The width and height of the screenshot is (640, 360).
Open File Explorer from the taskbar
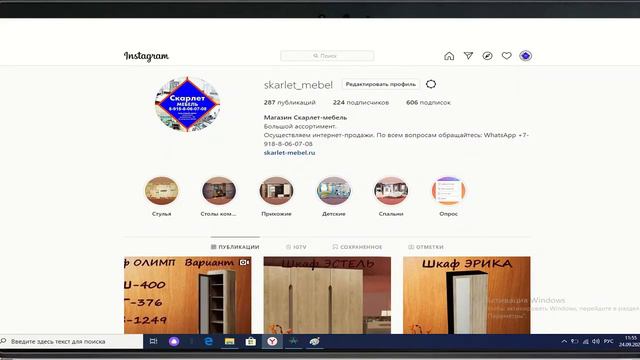229,341
